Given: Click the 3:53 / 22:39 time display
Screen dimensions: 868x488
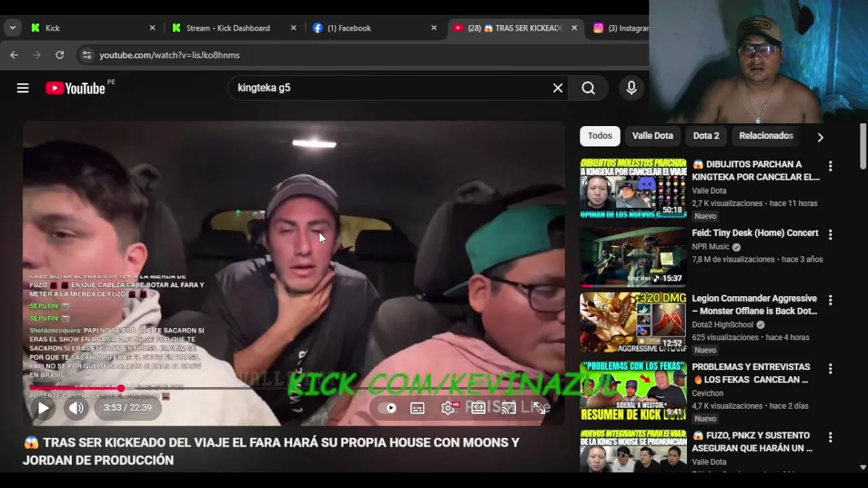Looking at the screenshot, I should [127, 408].
